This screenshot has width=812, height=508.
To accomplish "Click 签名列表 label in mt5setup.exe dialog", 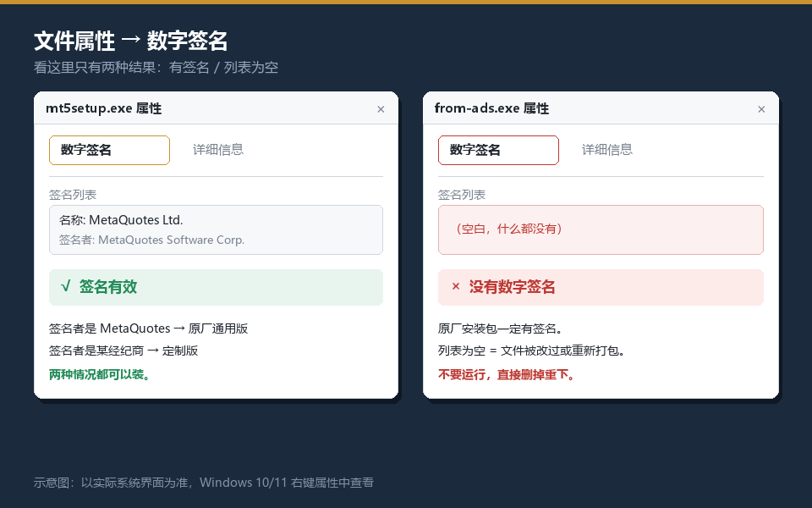I will pyautogui.click(x=73, y=195).
